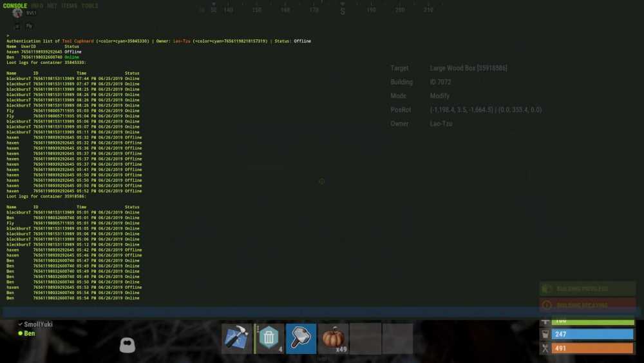Open the INFO tab
Viewport: 644px width, 363px height.
pos(37,6)
